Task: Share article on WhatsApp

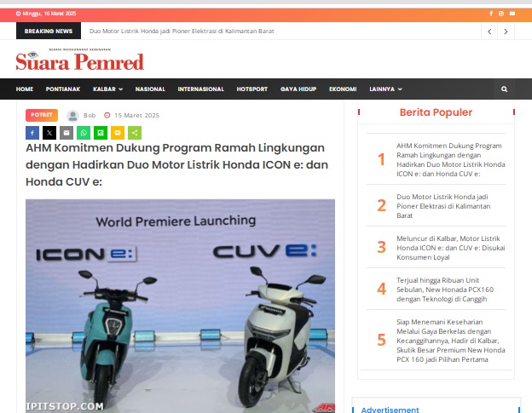Action: point(84,133)
